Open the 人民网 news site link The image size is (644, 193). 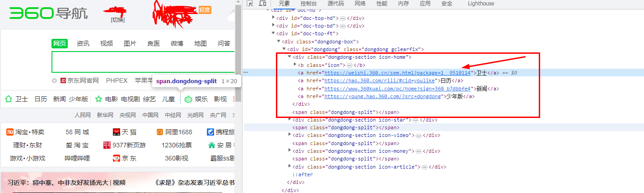[x=83, y=115]
